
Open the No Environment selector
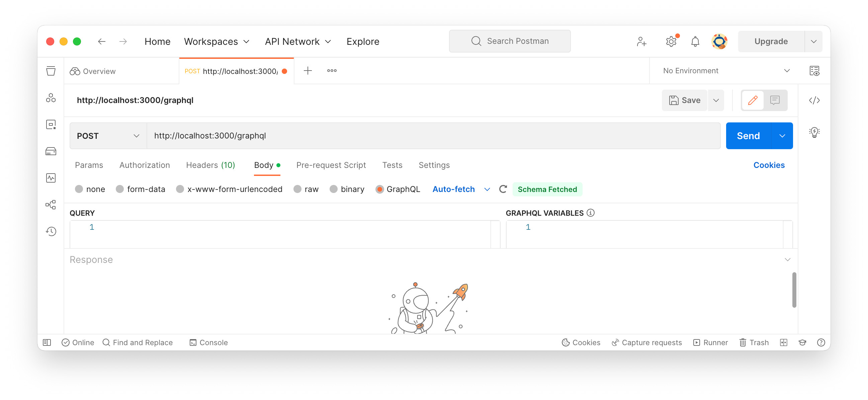coord(726,71)
